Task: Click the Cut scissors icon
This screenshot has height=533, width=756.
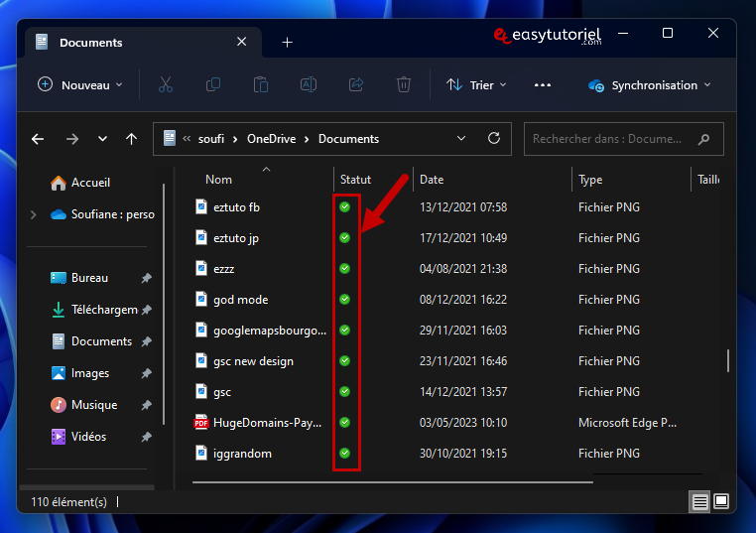Action: 166,85
